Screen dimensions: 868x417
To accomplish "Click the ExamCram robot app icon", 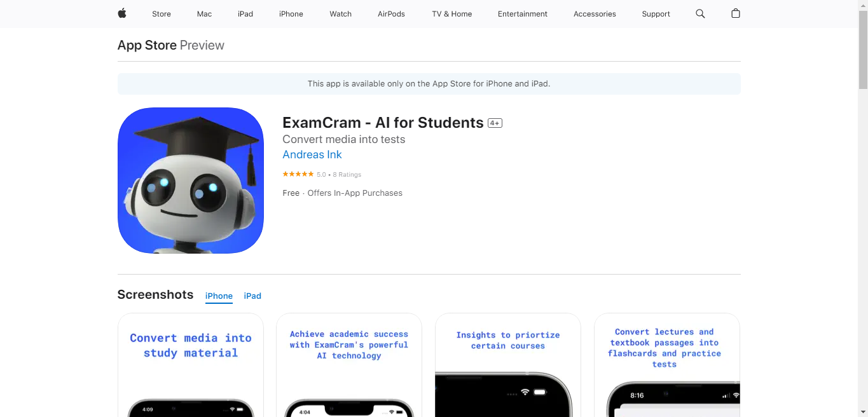I will pyautogui.click(x=191, y=181).
